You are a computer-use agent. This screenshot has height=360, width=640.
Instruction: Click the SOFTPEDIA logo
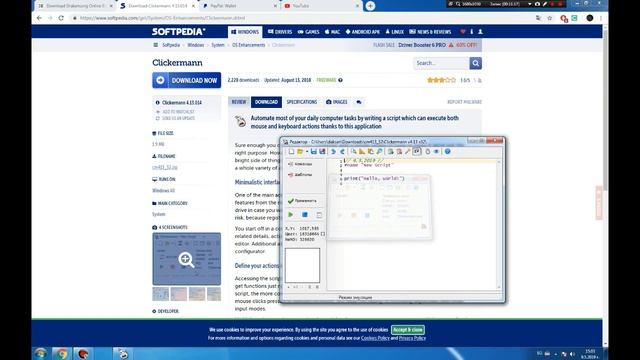coord(179,32)
